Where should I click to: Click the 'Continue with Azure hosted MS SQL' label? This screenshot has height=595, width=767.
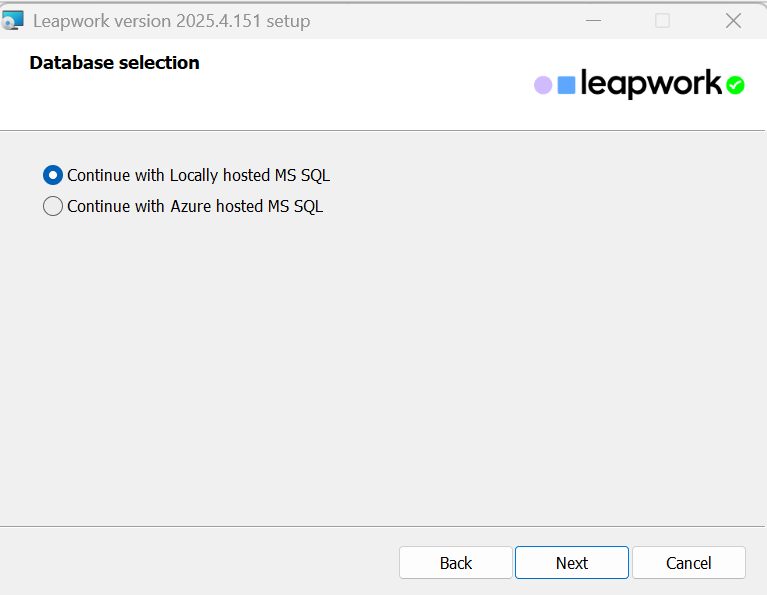pos(195,207)
